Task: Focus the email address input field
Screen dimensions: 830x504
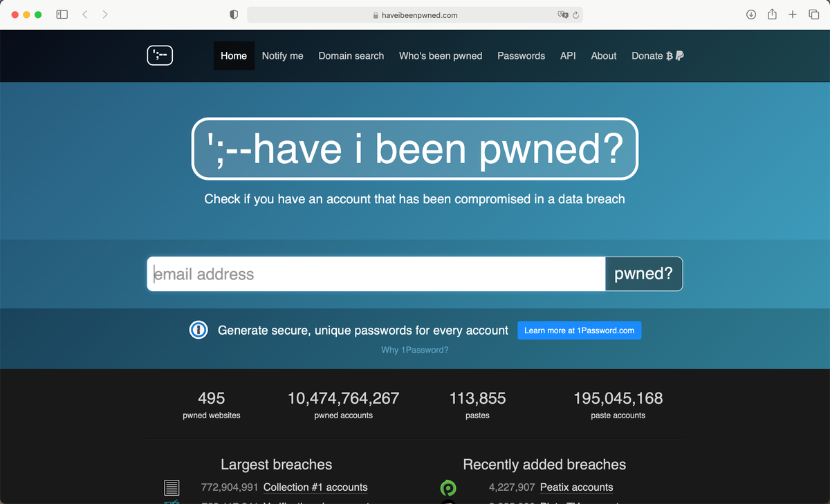Action: click(376, 274)
